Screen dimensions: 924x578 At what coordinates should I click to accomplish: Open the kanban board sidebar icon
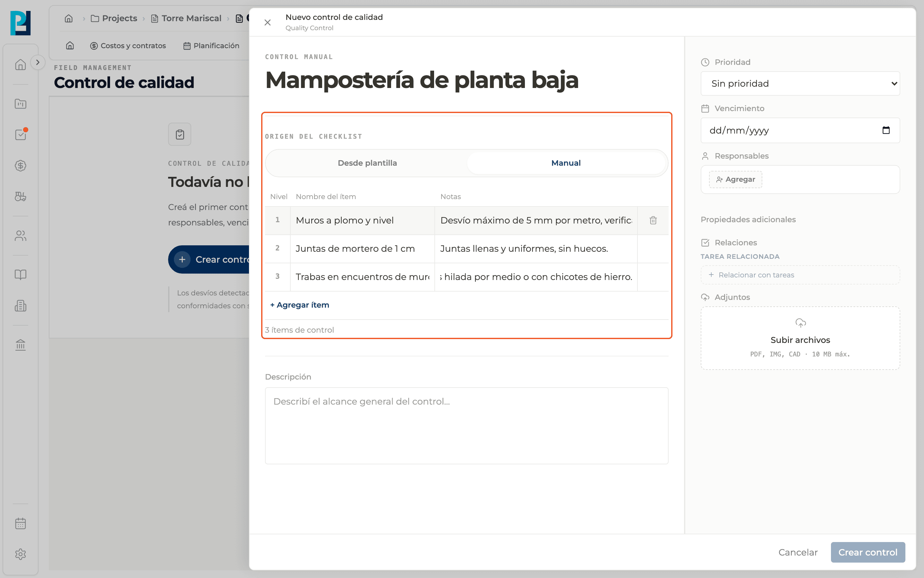[20, 104]
